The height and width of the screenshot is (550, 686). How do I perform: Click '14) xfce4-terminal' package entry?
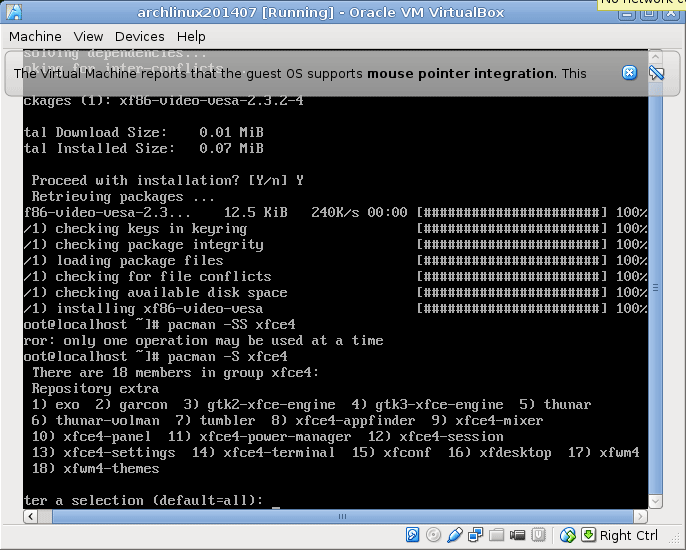tap(263, 452)
